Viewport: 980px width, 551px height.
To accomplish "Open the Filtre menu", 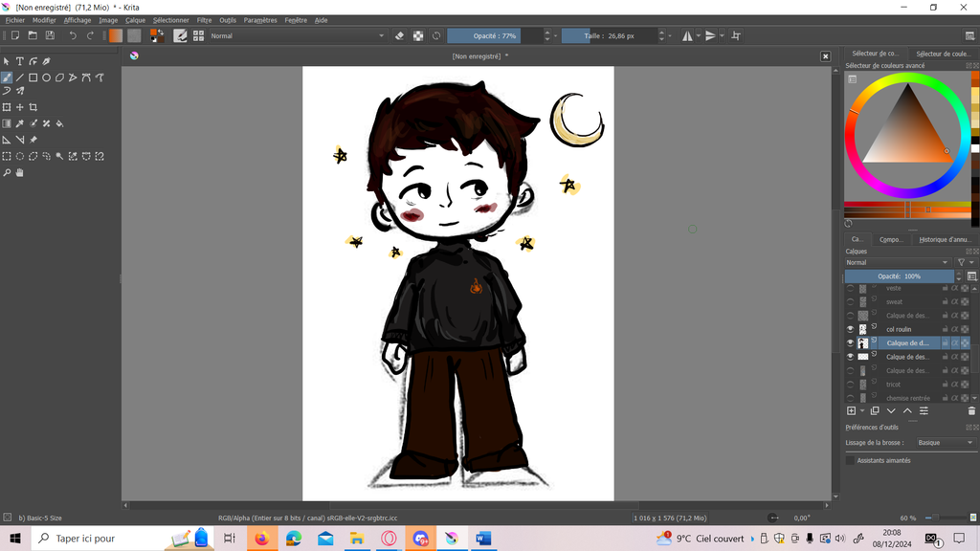I will click(x=204, y=20).
